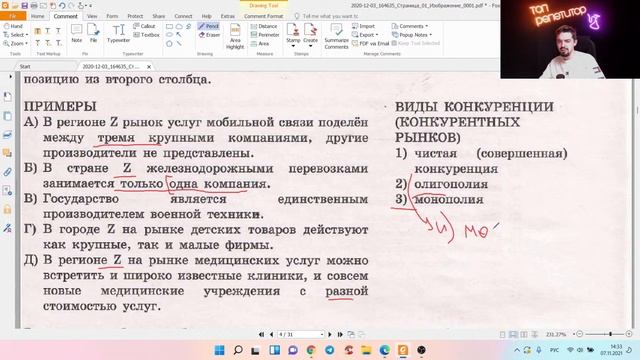Open the page number dropdown

coord(322,334)
